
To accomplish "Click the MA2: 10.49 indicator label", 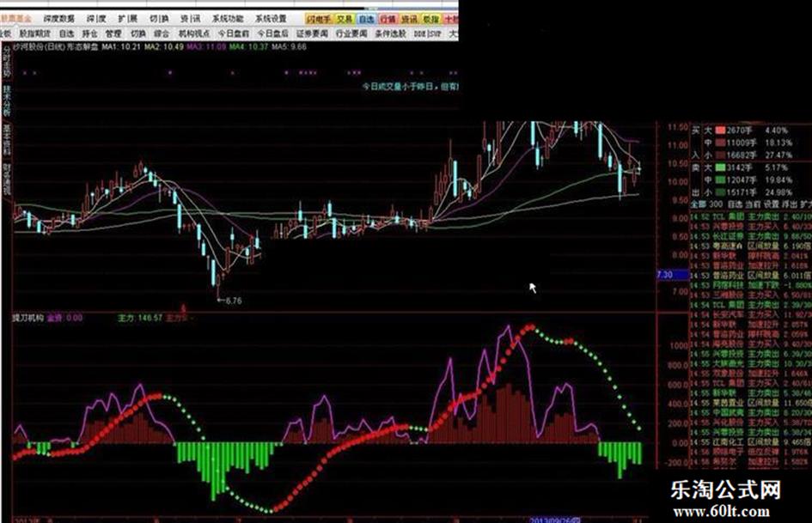I will (164, 46).
